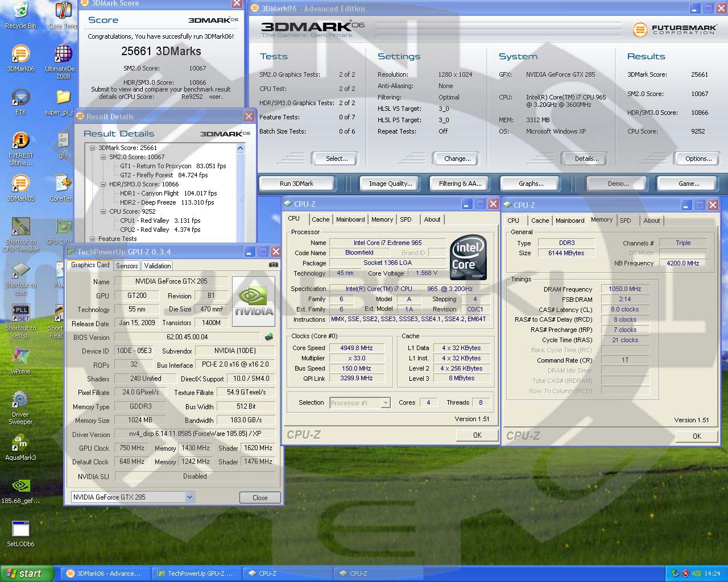Click the antivirus shield tray icon
This screenshot has height=582, width=728.
click(685, 573)
